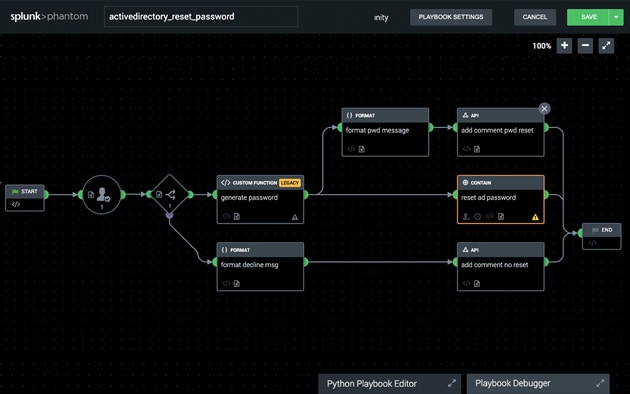The height and width of the screenshot is (394, 630).
Task: Click the 100% zoom level text
Action: pyautogui.click(x=542, y=46)
